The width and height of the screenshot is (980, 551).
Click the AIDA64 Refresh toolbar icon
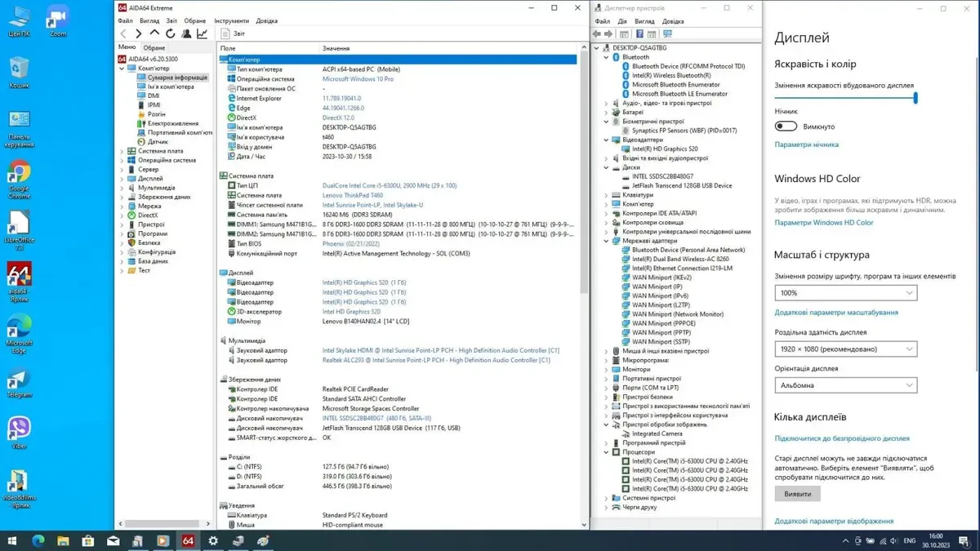coord(170,33)
